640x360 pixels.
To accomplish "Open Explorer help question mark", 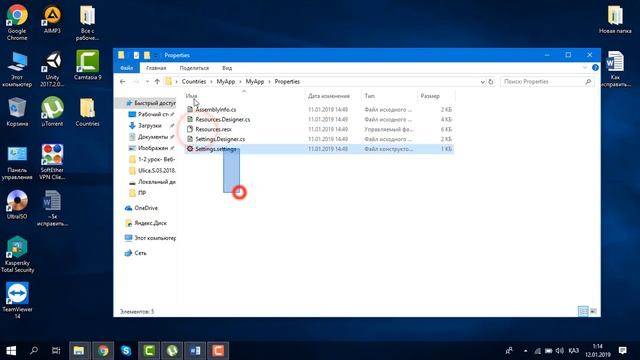I will tap(595, 68).
